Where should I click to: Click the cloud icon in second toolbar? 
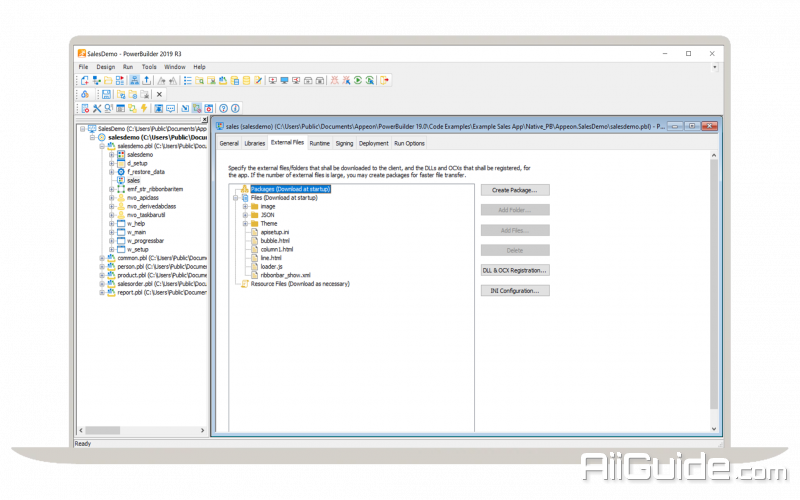tap(85, 94)
